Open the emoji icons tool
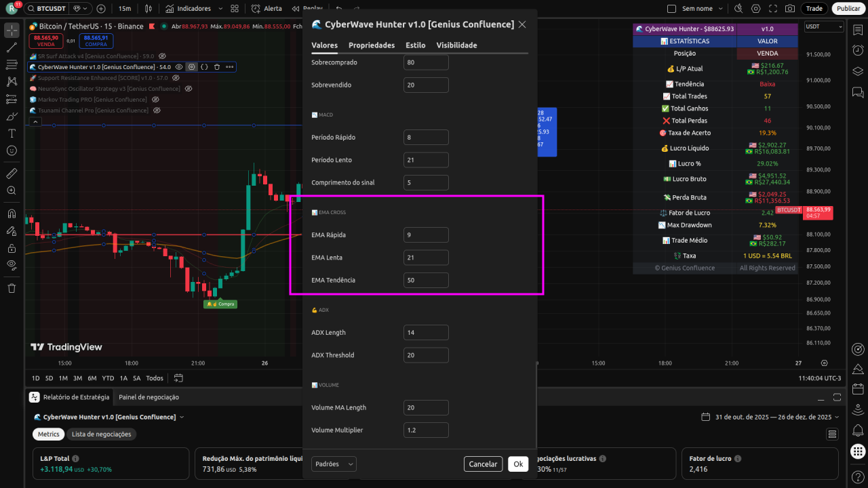Viewport: 868px width, 488px height. point(12,150)
